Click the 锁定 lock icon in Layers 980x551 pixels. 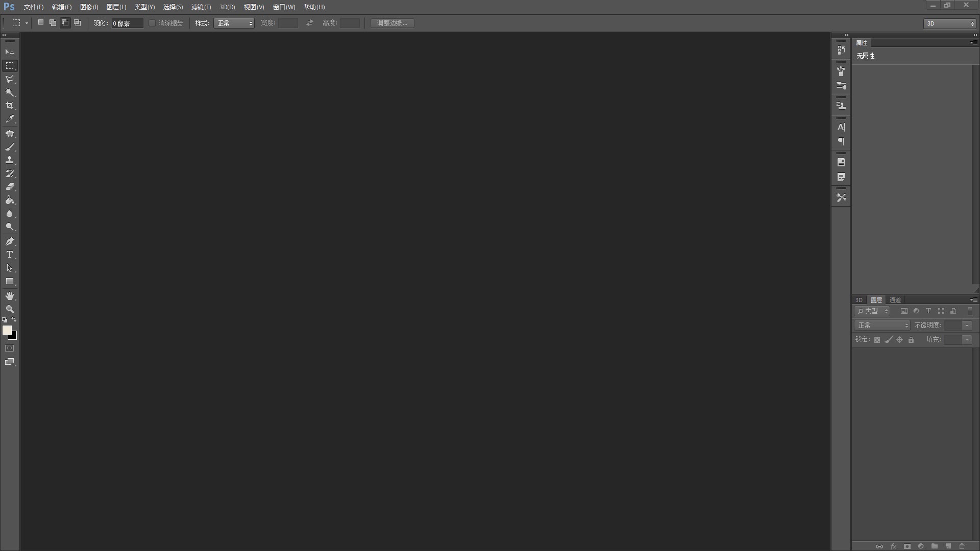pos(911,340)
